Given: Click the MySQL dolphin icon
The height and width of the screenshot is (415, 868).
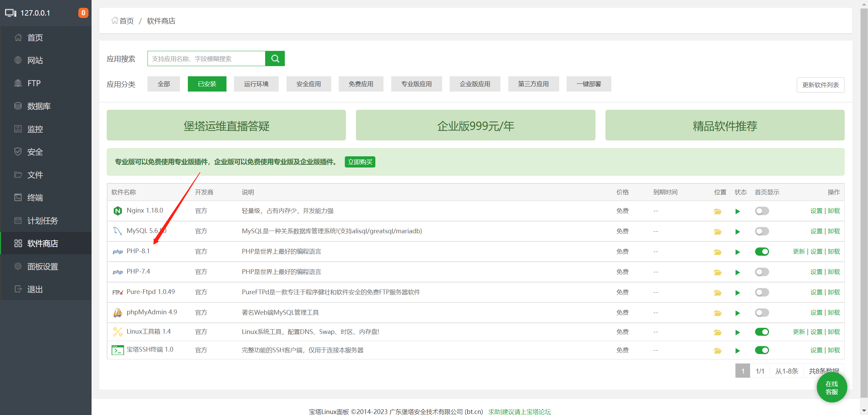Looking at the screenshot, I should 118,231.
